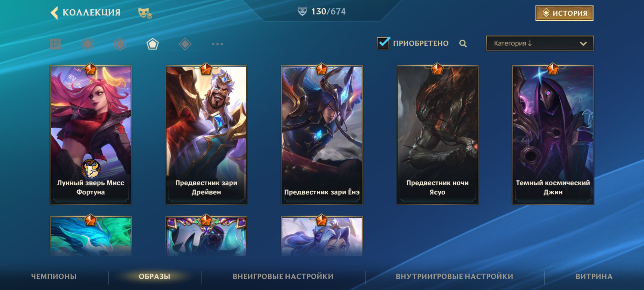Open the three-dots more filters icon
644x290 pixels.
[217, 44]
